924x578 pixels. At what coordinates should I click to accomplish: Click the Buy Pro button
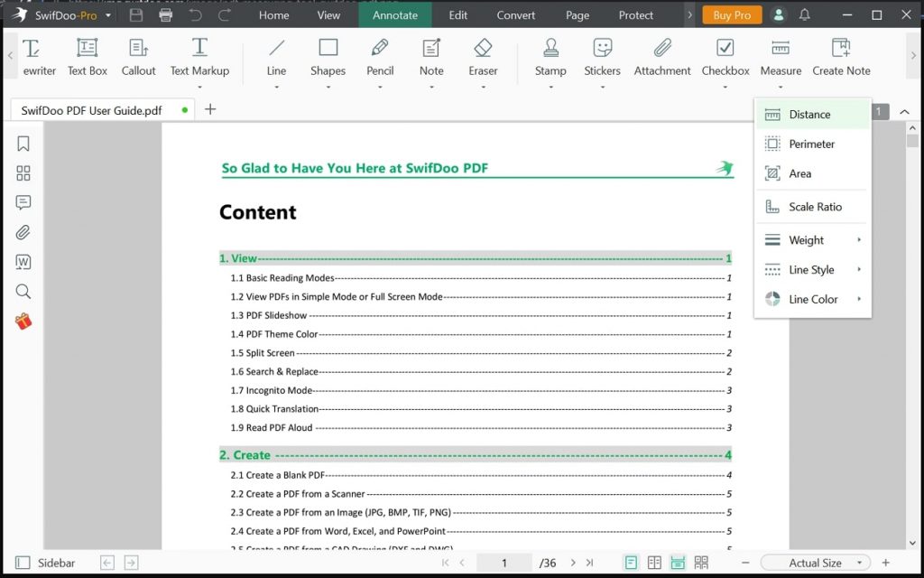click(x=731, y=14)
